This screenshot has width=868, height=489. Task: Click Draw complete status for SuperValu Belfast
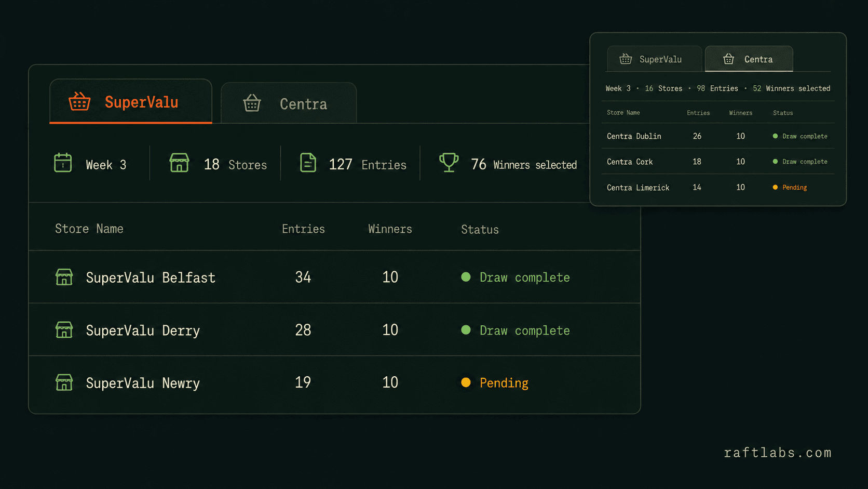pyautogui.click(x=524, y=277)
